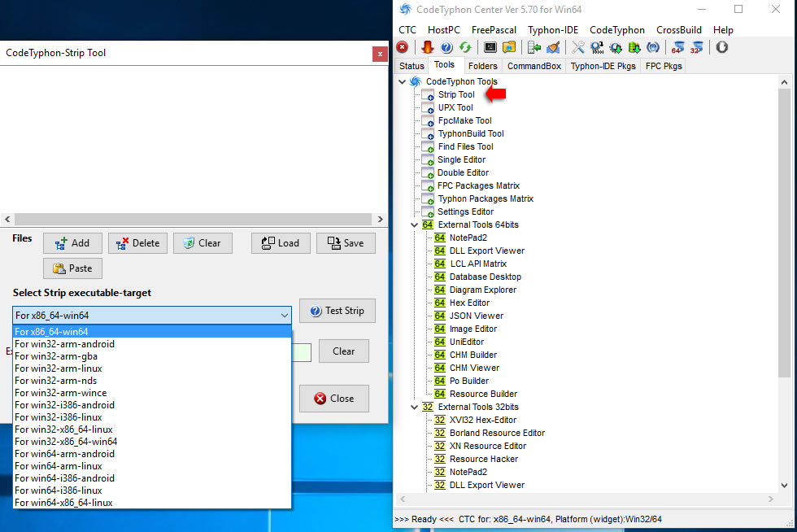Viewport: 797px width, 532px height.
Task: Select For win32-arm-android in dropdown list
Action: [x=152, y=344]
